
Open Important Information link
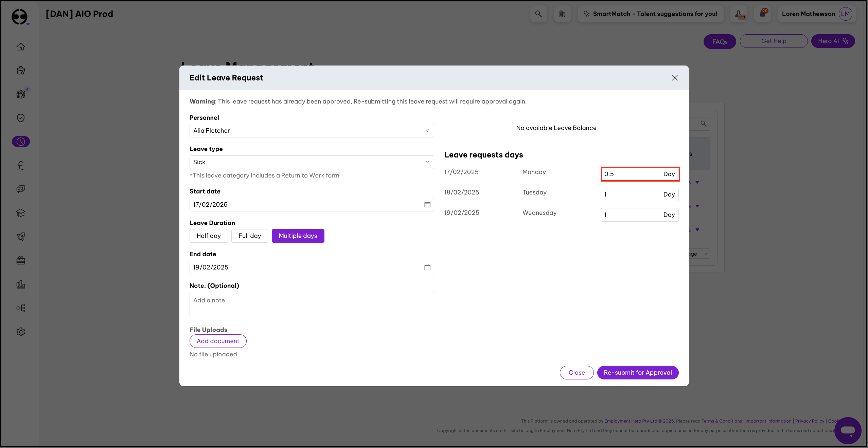pos(768,421)
